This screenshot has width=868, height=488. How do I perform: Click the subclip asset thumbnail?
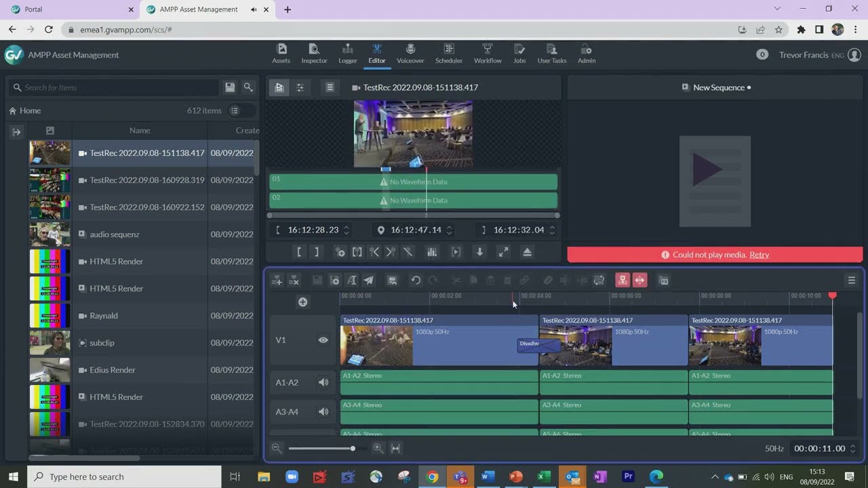(50, 342)
